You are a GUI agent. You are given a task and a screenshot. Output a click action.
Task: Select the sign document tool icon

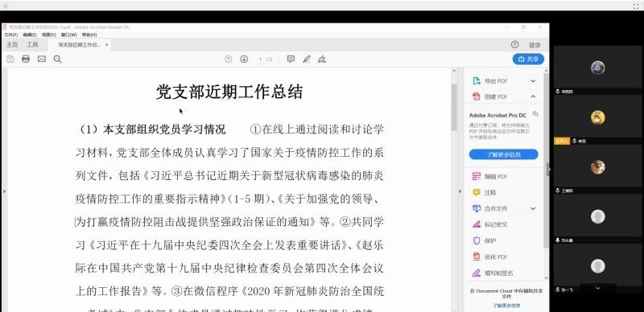coord(322,60)
